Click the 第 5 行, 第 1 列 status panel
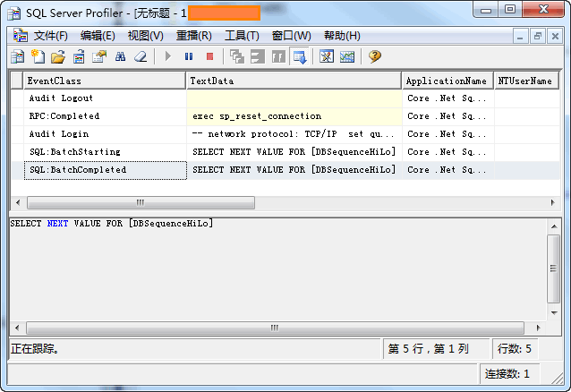Viewport: 571px width, 392px height. click(x=436, y=349)
